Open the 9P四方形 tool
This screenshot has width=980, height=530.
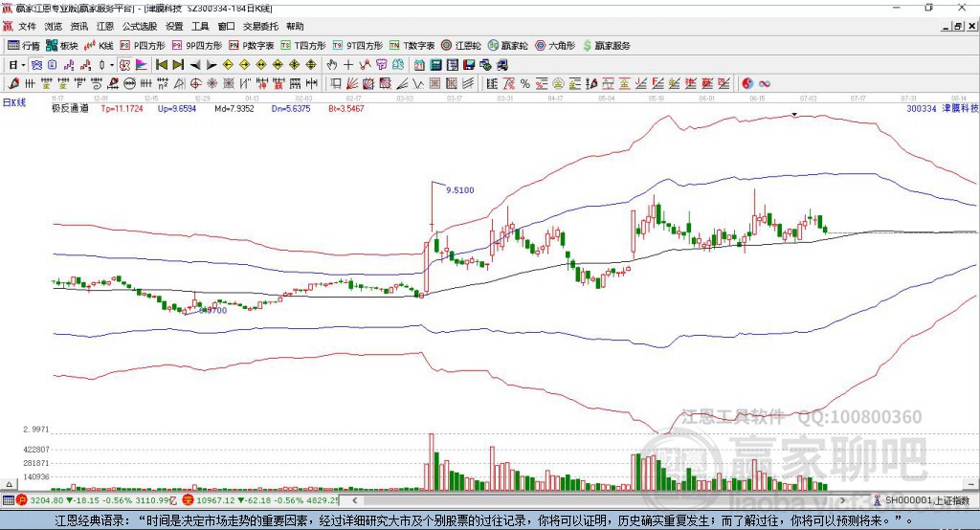(197, 46)
